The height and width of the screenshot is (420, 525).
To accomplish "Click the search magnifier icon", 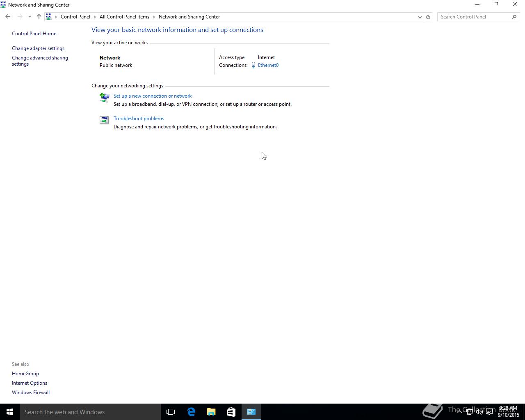I will 514,17.
